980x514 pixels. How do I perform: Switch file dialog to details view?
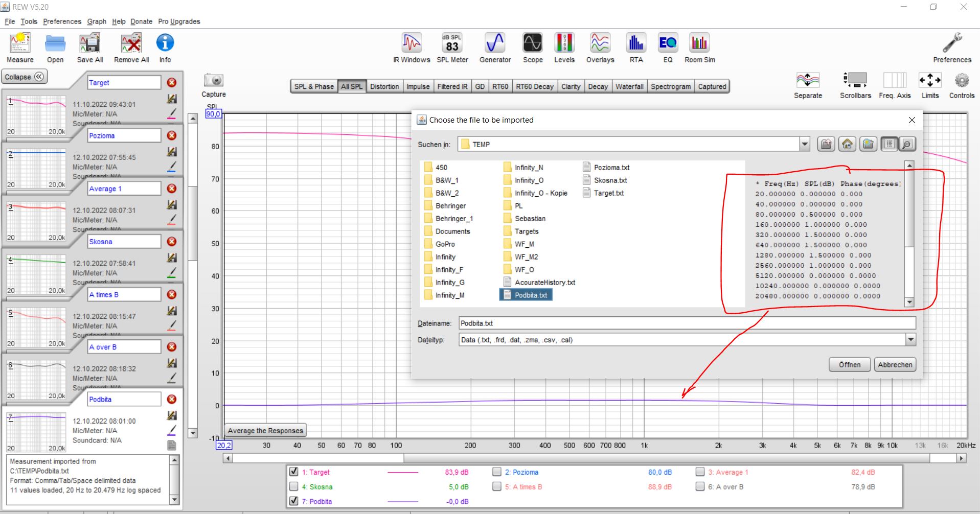907,144
